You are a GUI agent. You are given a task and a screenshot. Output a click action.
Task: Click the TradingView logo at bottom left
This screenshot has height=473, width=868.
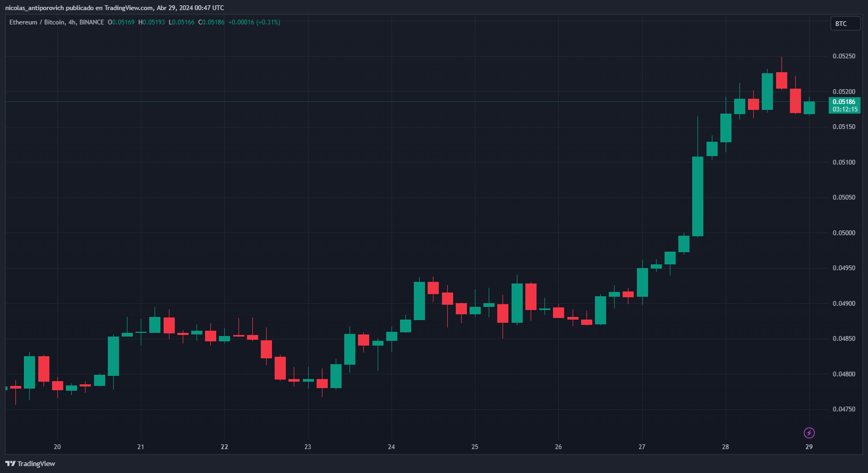click(30, 463)
